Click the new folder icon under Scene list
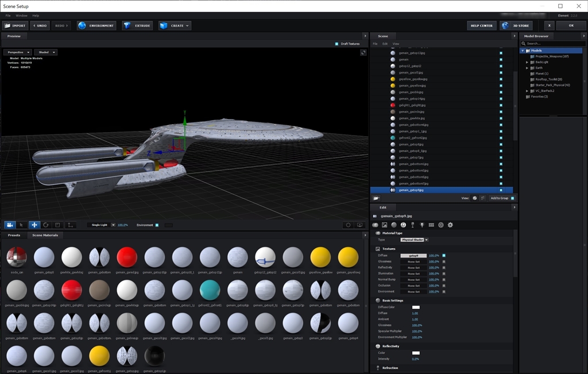Screen dimensions: 588x374 (x=376, y=198)
